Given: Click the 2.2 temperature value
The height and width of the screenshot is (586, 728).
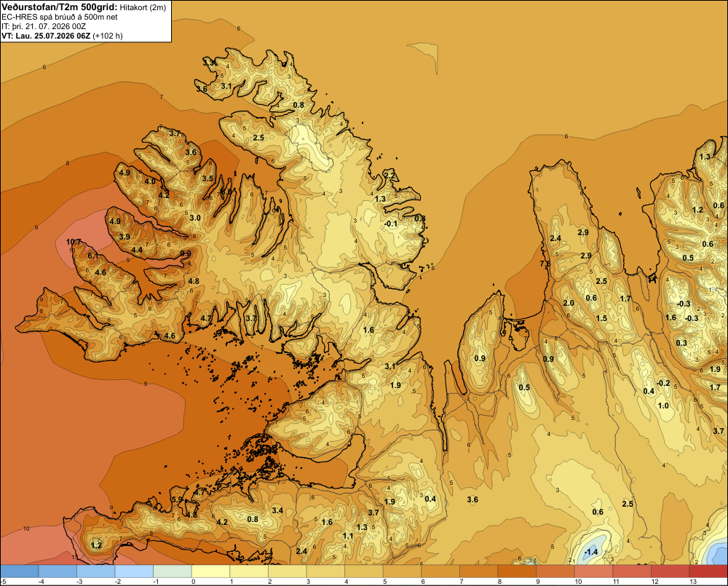Looking at the screenshot, I should (389, 175).
